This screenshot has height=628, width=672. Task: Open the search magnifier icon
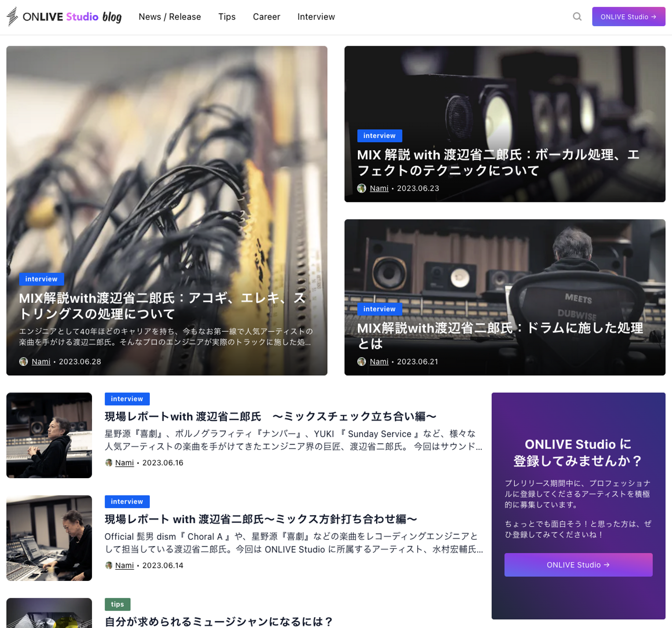click(x=577, y=17)
